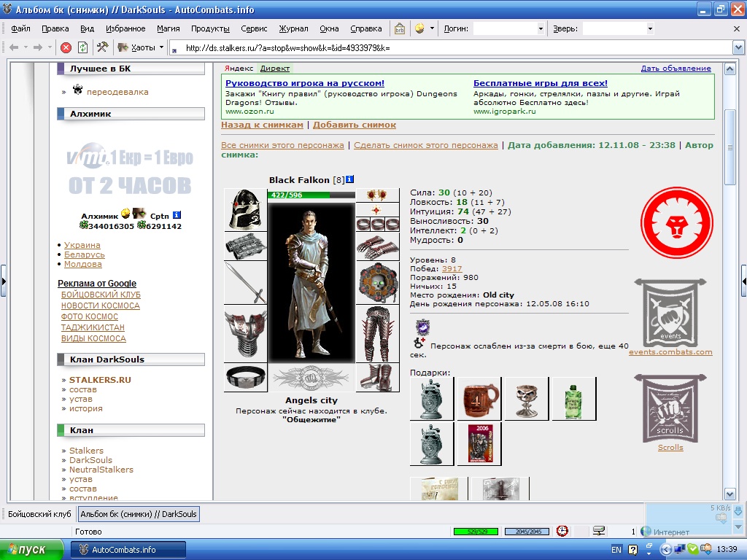Expand the Логин combo box
Viewport: 747px width, 560px height.
(x=541, y=28)
